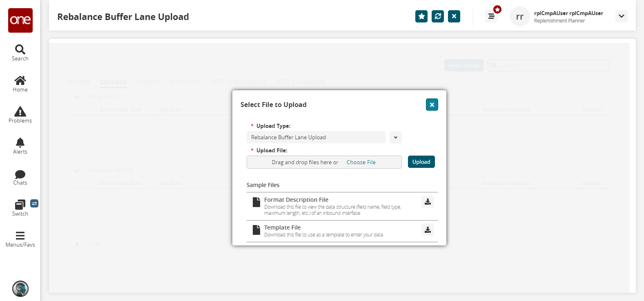Click the Rebalance Buffer Lane Upload type field
The height and width of the screenshot is (301, 644).
click(x=316, y=137)
